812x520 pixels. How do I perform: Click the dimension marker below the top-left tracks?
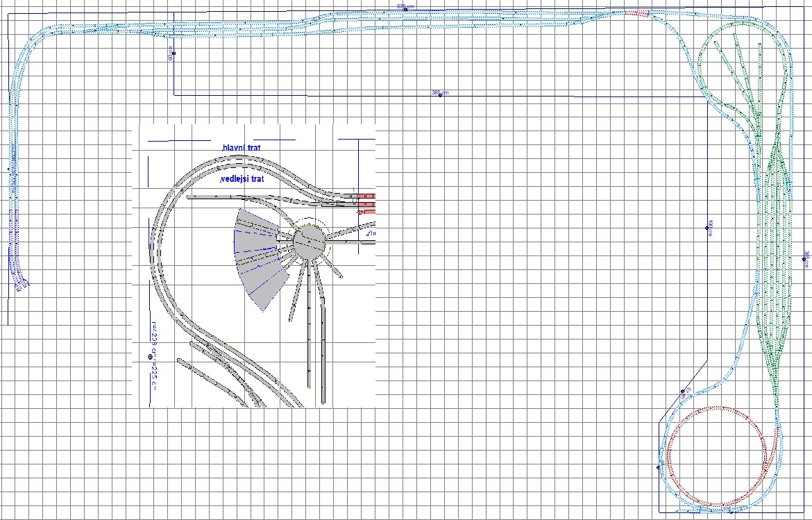pyautogui.click(x=172, y=53)
